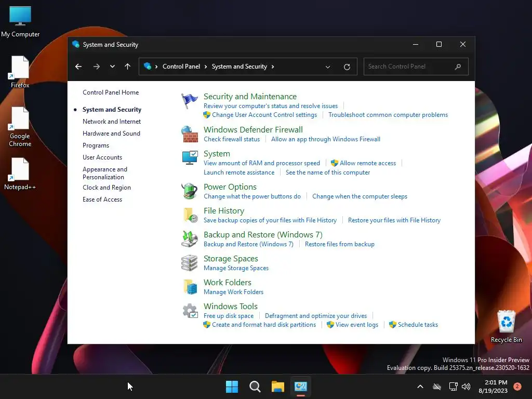Select the Recycle Bin desktop icon
The width and height of the screenshot is (532, 399).
tap(507, 327)
